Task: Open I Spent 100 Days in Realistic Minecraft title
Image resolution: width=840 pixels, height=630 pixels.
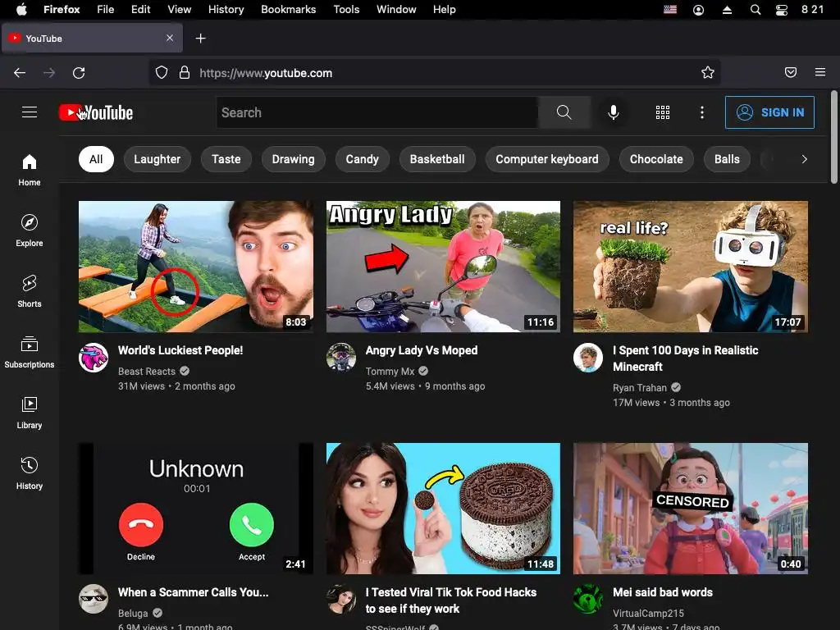Action: point(686,358)
